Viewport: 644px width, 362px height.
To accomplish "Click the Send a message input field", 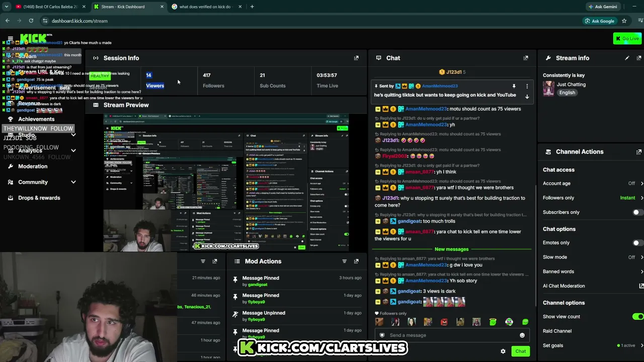I will [x=451, y=335].
